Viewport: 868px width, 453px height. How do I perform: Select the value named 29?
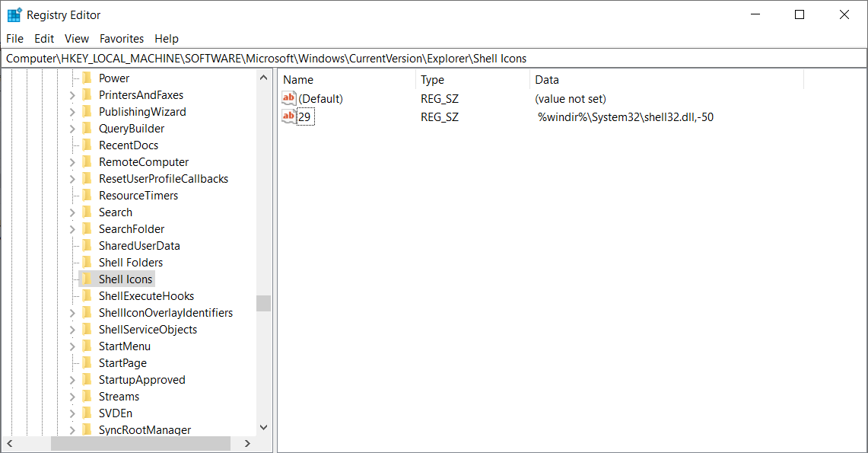(x=305, y=116)
